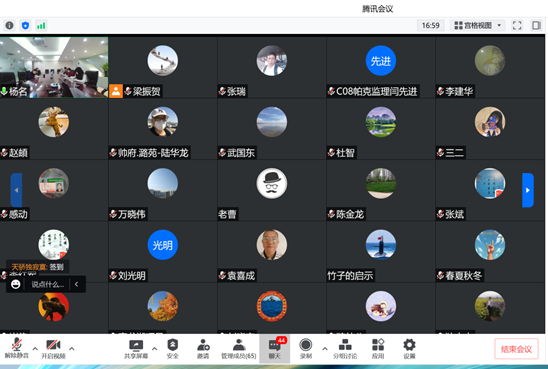Select 李建华's avatar

click(x=490, y=60)
